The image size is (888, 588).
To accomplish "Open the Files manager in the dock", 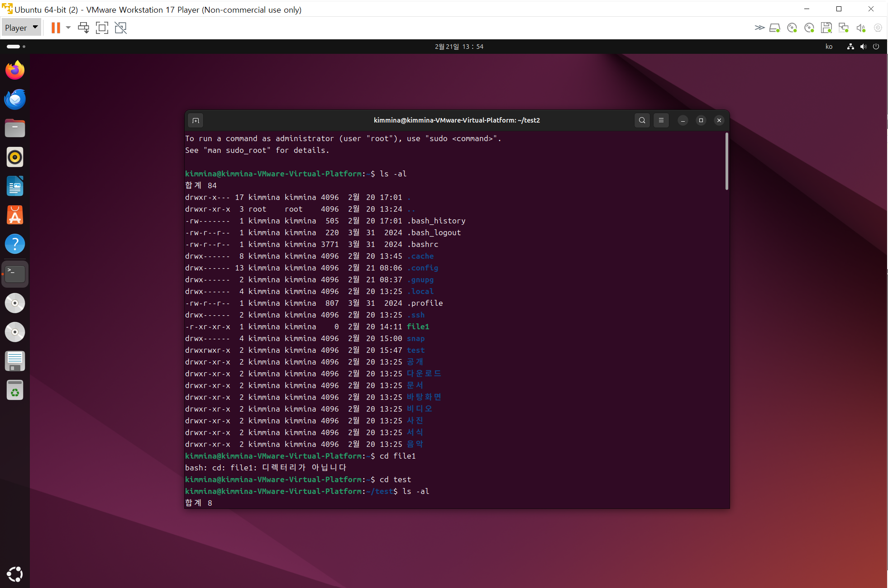I will (15, 128).
